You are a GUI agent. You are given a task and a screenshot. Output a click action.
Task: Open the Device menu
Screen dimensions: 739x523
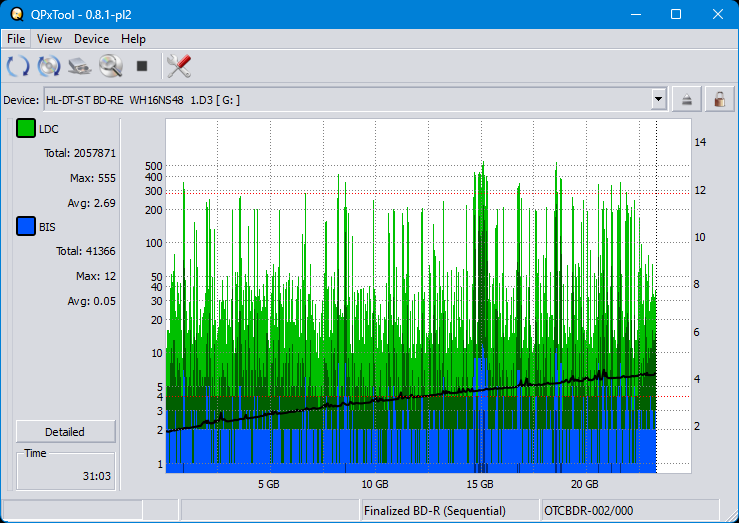pyautogui.click(x=91, y=39)
